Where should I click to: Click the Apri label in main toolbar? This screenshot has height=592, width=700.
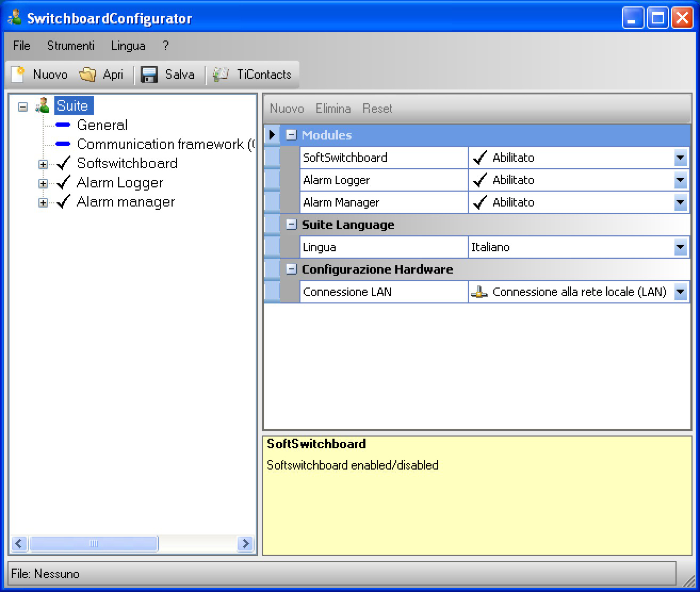113,75
